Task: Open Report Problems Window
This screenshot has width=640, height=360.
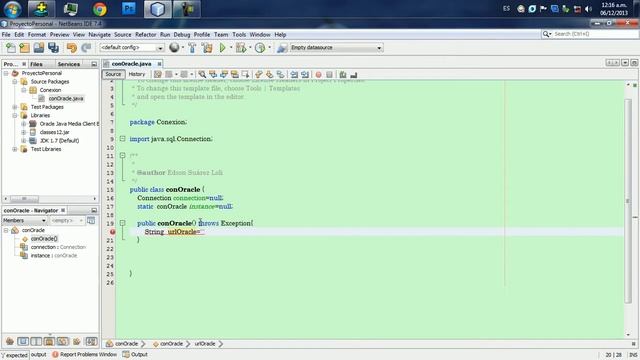Action: point(84,354)
